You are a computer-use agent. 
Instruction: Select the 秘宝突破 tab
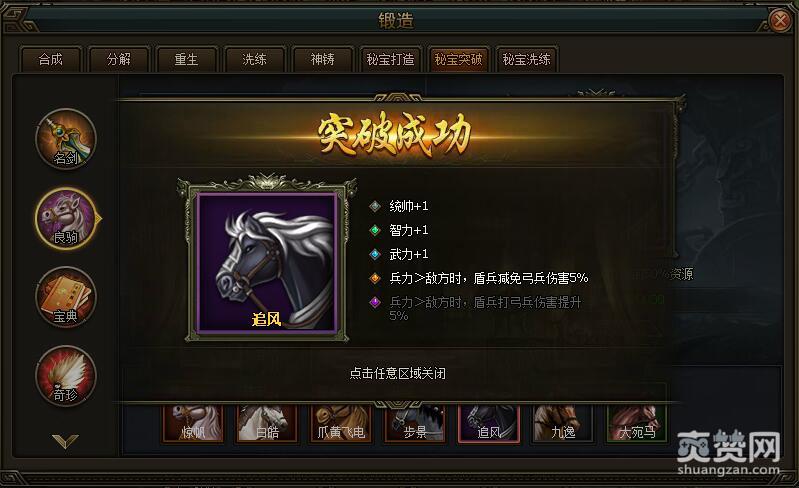click(459, 60)
